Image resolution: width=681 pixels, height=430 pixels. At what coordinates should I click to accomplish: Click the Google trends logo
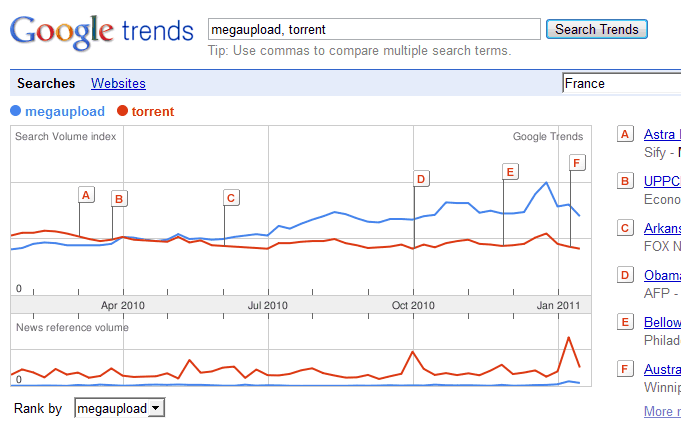click(x=102, y=33)
